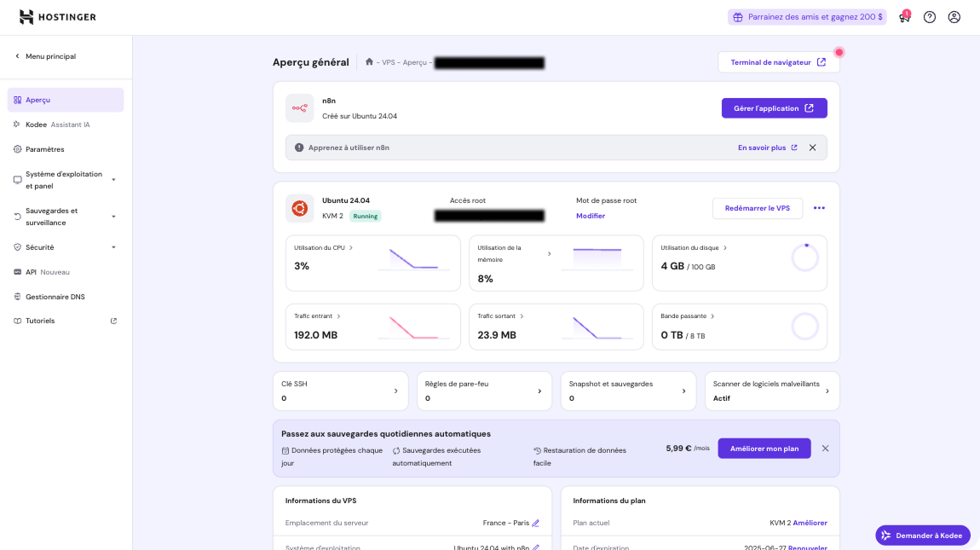Click the Aperçu sidebar grid icon
Viewport: 980px width, 550px height.
coord(18,100)
